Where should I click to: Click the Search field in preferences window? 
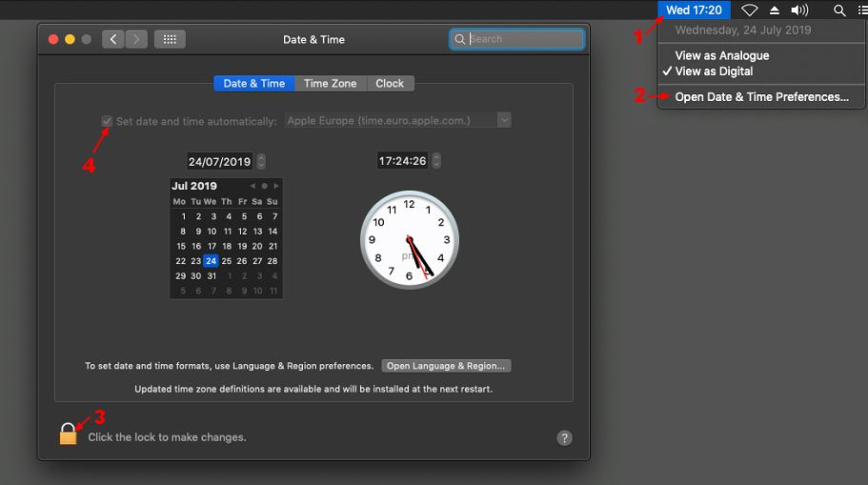point(524,39)
